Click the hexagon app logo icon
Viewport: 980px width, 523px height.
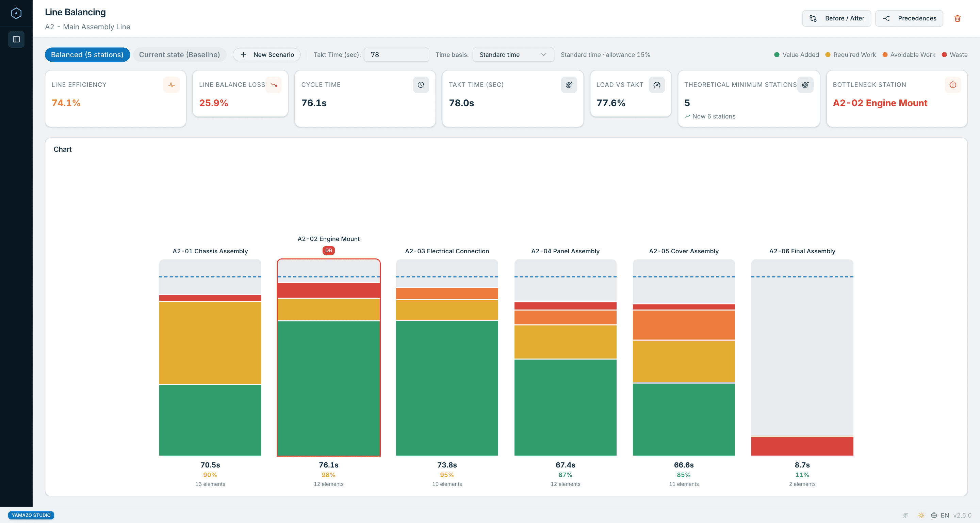pos(16,13)
